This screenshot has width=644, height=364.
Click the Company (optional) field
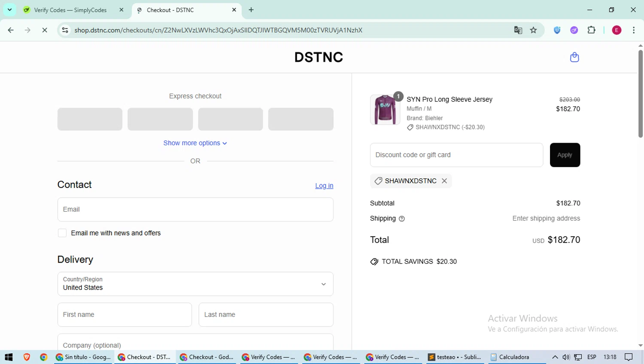pos(195,342)
